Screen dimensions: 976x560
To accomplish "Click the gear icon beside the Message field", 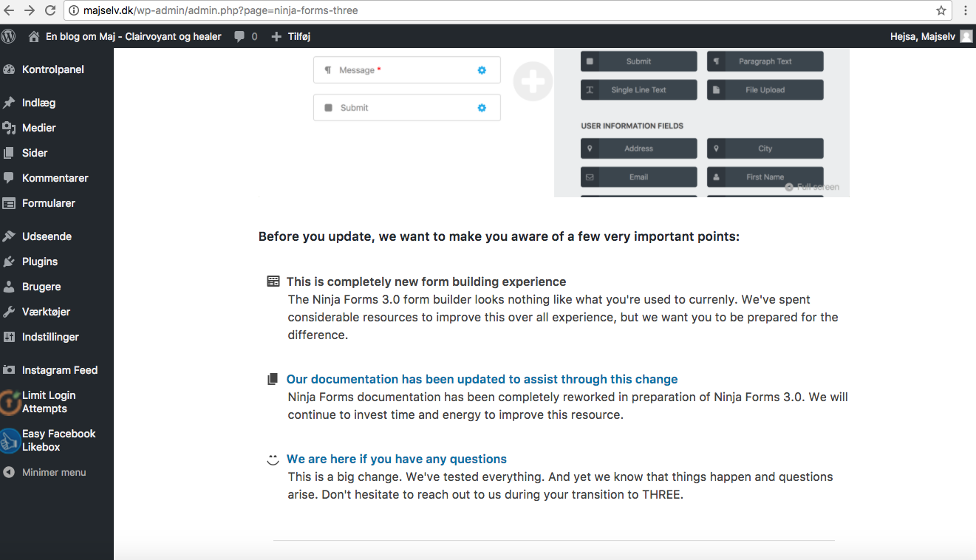I will (482, 70).
